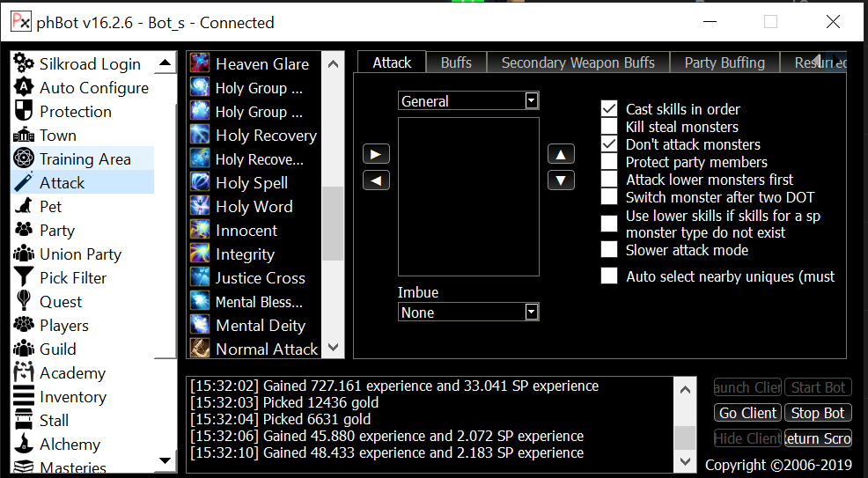Click the Justice Cross skill icon
The width and height of the screenshot is (868, 478).
coord(201,277)
